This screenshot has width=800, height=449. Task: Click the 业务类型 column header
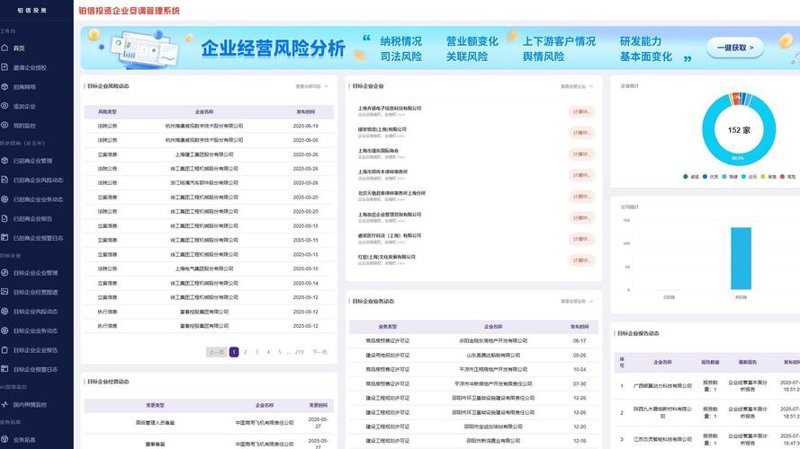[387, 326]
